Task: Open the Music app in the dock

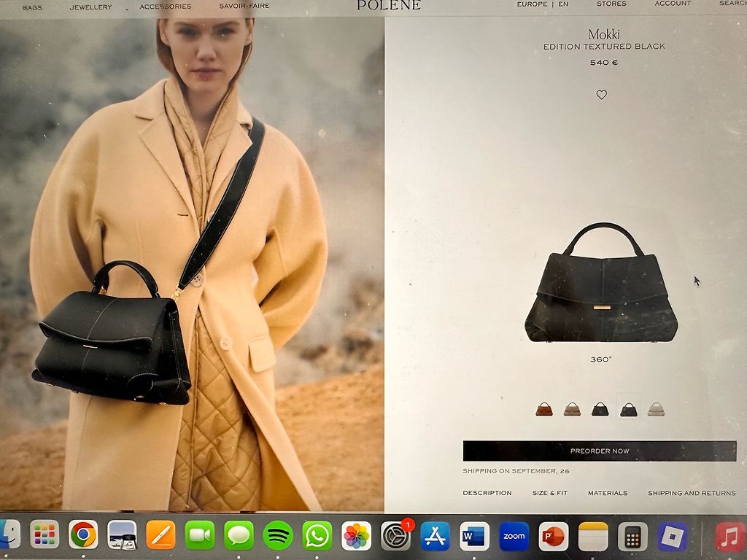Action: 729,537
